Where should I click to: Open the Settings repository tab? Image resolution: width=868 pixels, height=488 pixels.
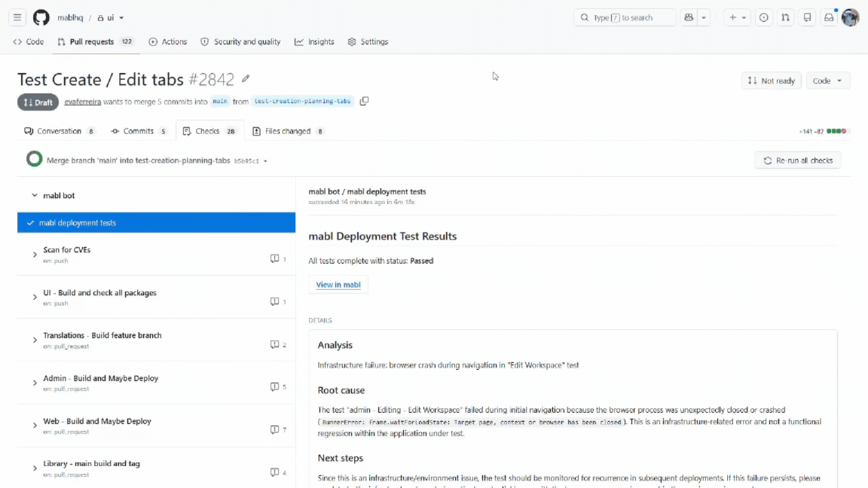click(x=368, y=41)
